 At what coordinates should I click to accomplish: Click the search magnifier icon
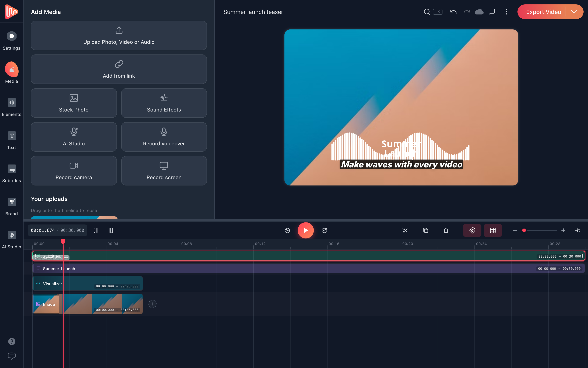pyautogui.click(x=427, y=12)
